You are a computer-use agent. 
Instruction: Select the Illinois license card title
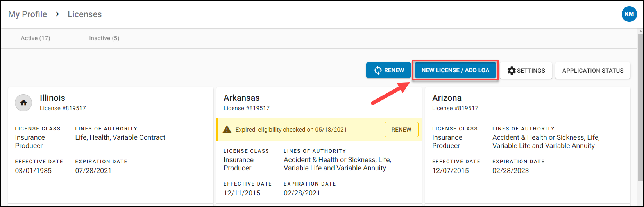pos(52,98)
